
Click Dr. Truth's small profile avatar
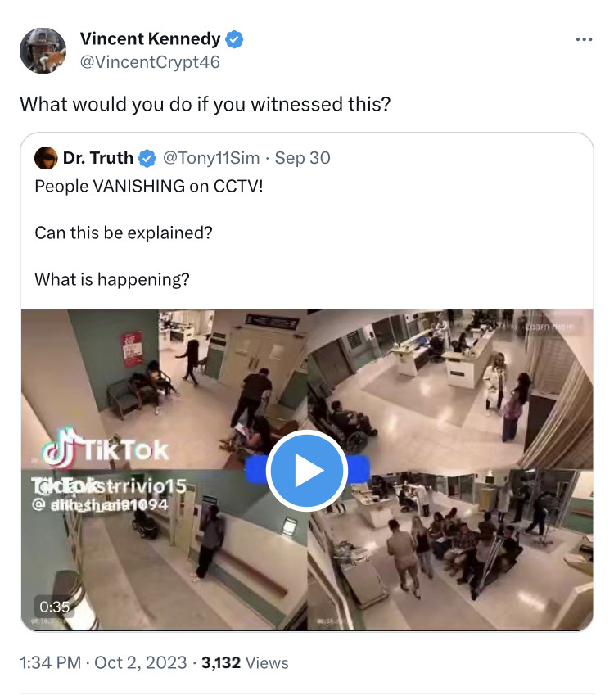tap(46, 158)
